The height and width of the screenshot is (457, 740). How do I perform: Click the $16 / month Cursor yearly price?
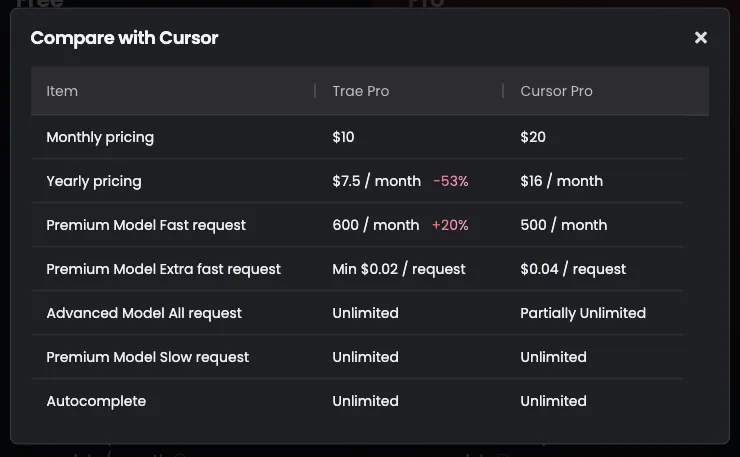click(x=562, y=181)
